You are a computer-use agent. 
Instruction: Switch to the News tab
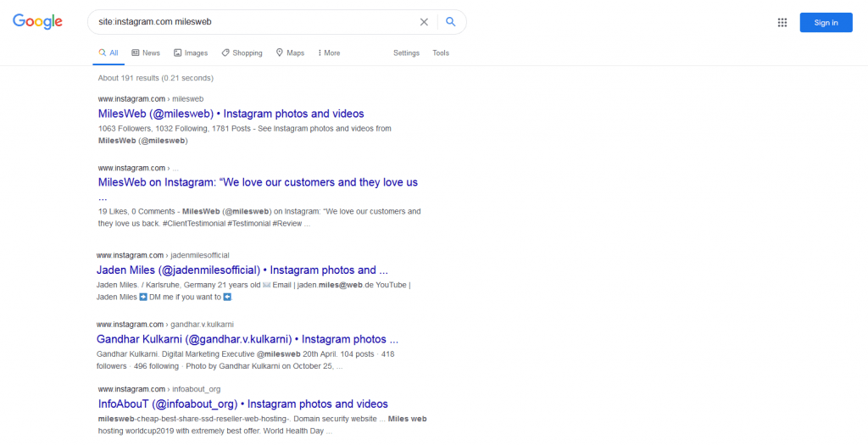tap(146, 53)
